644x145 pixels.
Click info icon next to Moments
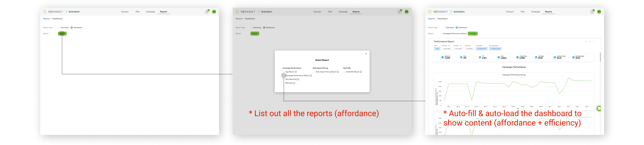294,83
